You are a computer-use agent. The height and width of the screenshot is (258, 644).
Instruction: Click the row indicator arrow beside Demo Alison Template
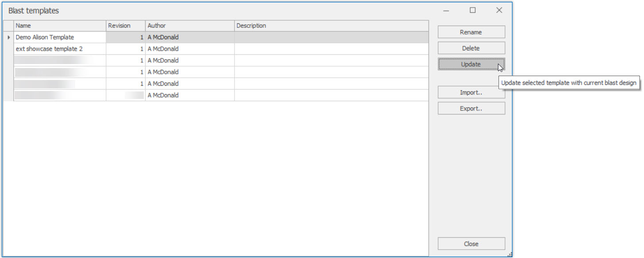(9, 38)
